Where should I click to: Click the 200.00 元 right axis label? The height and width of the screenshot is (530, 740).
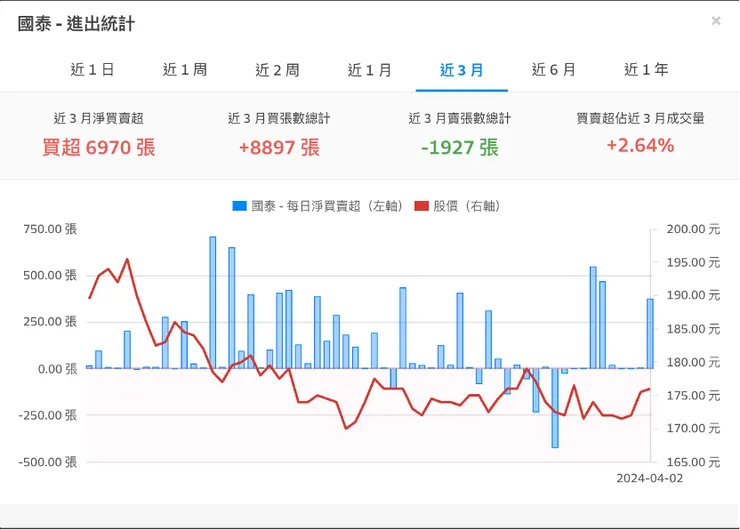pos(693,229)
